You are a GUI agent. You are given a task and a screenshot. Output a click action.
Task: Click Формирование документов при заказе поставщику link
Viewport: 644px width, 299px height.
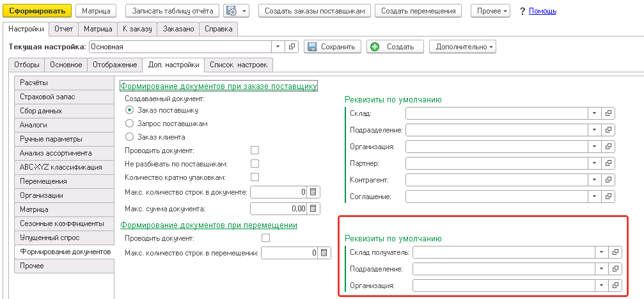[x=219, y=86]
